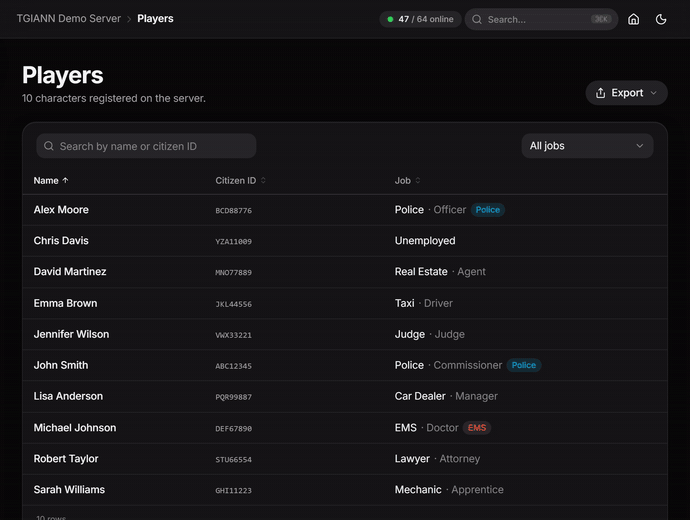Image resolution: width=690 pixels, height=520 pixels.
Task: Click the magnifier icon in player search
Action: (x=49, y=146)
